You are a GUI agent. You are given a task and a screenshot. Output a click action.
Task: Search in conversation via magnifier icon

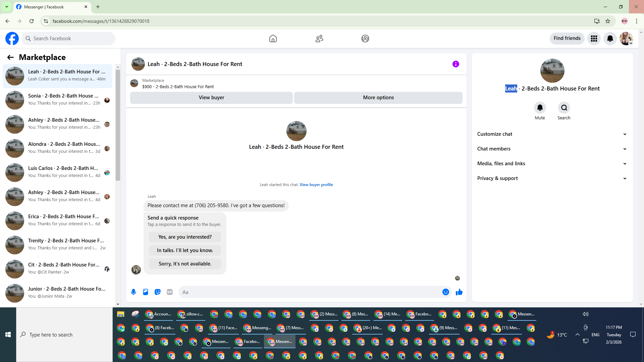tap(564, 108)
